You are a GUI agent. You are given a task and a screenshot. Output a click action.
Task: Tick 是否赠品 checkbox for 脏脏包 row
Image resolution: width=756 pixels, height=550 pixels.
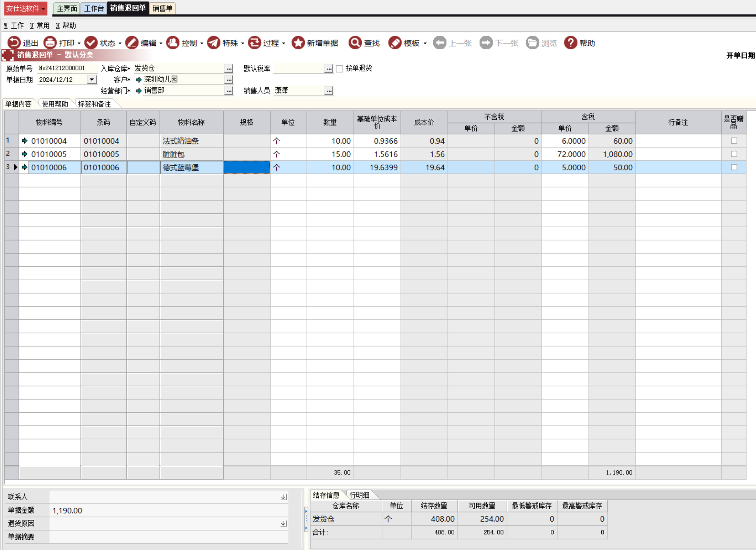tap(734, 154)
